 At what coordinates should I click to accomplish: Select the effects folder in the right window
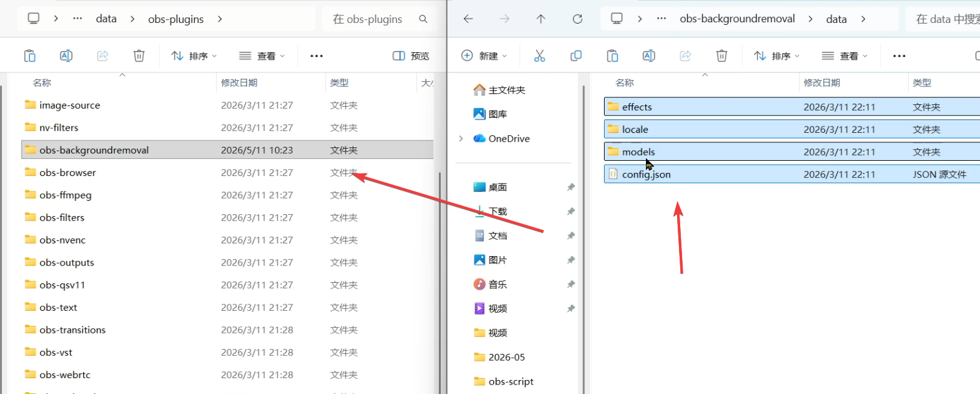(x=791, y=107)
